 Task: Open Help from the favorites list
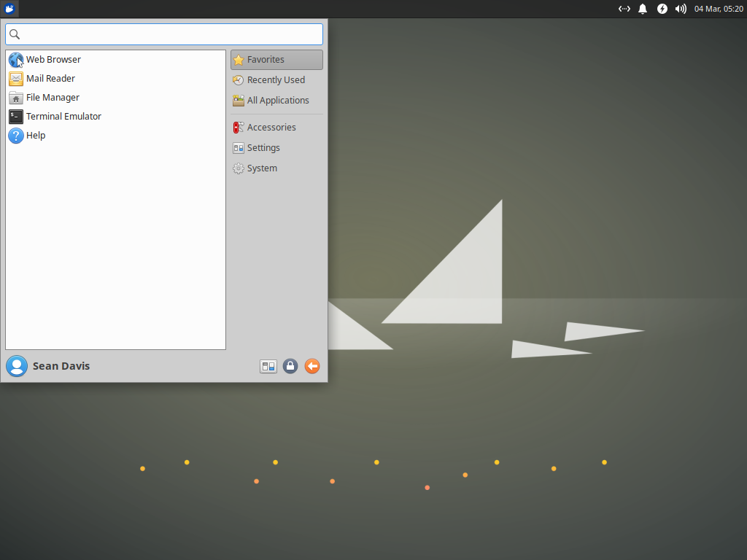click(35, 135)
